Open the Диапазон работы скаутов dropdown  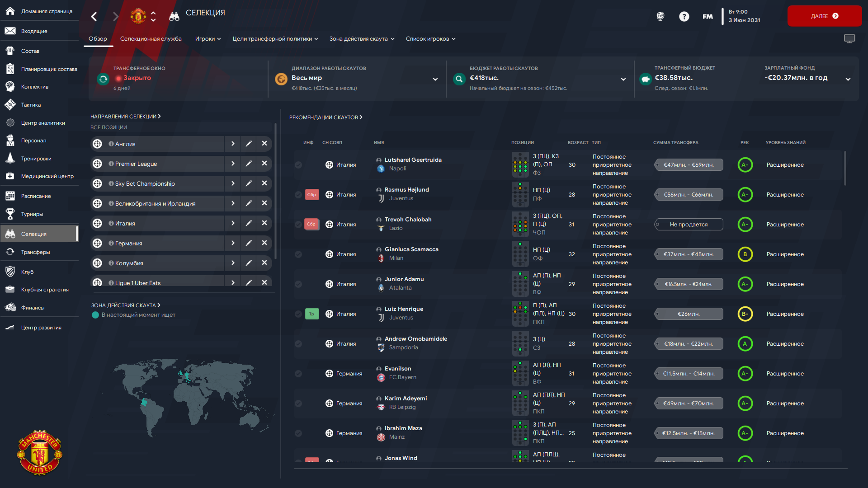click(435, 79)
